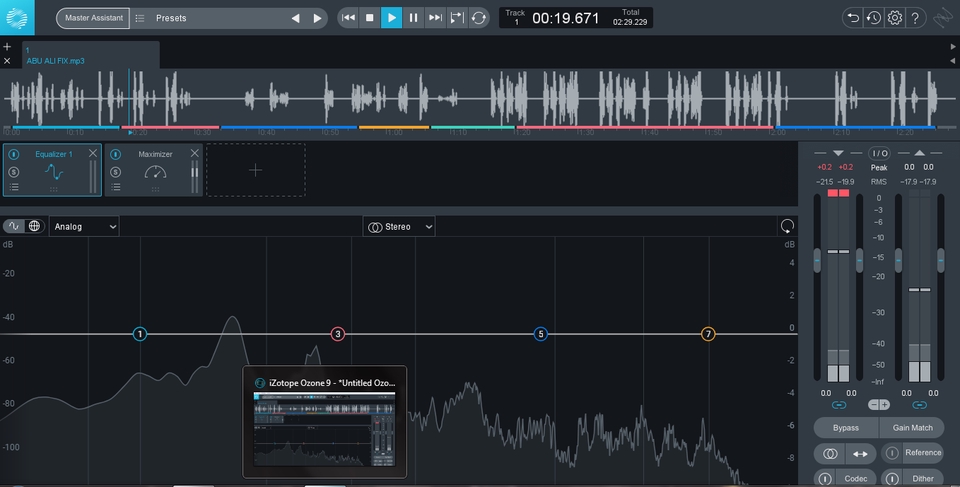This screenshot has height=487, width=960.
Task: Open the undo history clock icon
Action: tap(874, 18)
